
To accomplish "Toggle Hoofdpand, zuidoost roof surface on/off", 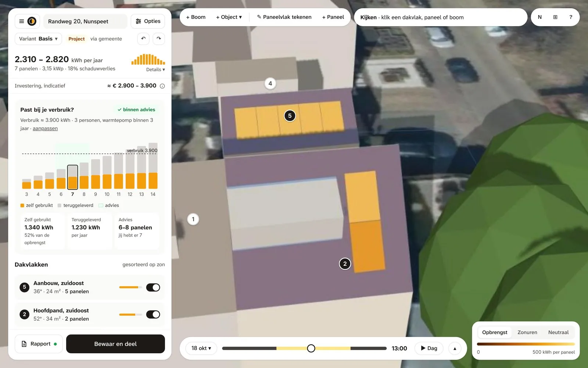I will [x=153, y=315].
